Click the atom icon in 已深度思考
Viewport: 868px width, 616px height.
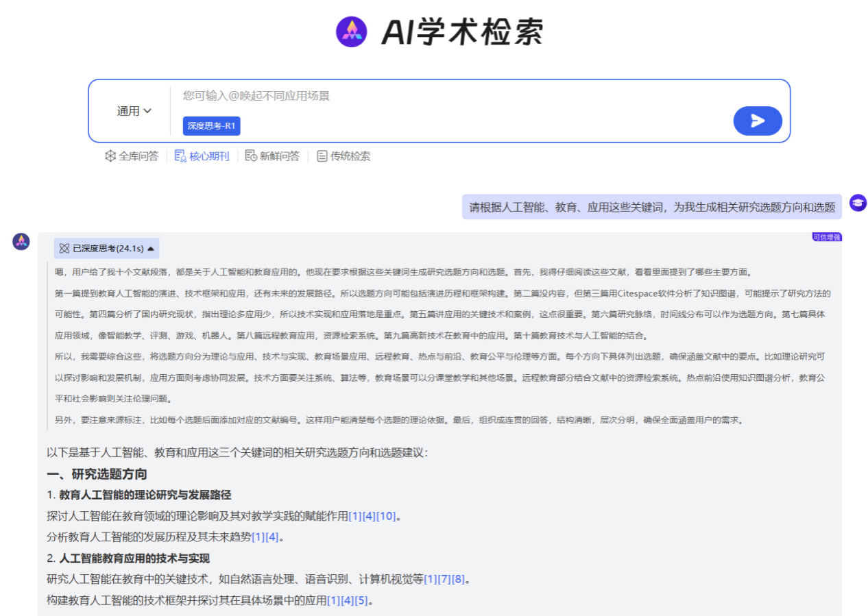click(x=64, y=248)
